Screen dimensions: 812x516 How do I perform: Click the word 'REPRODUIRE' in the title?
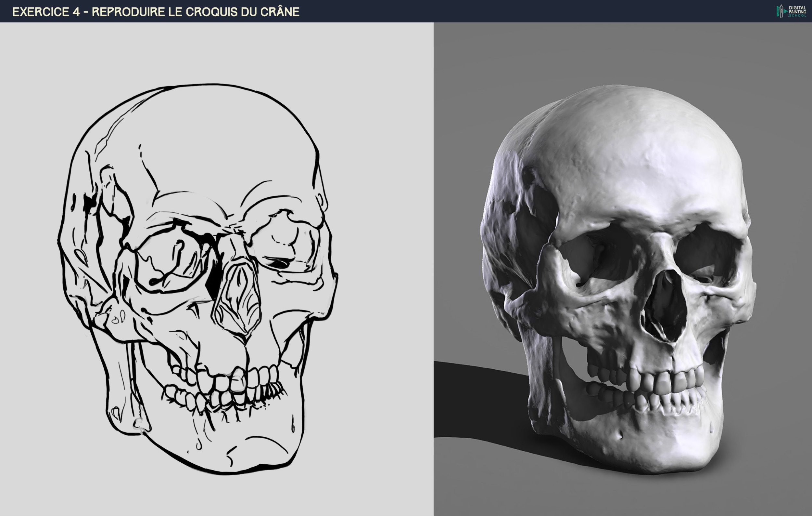(128, 12)
